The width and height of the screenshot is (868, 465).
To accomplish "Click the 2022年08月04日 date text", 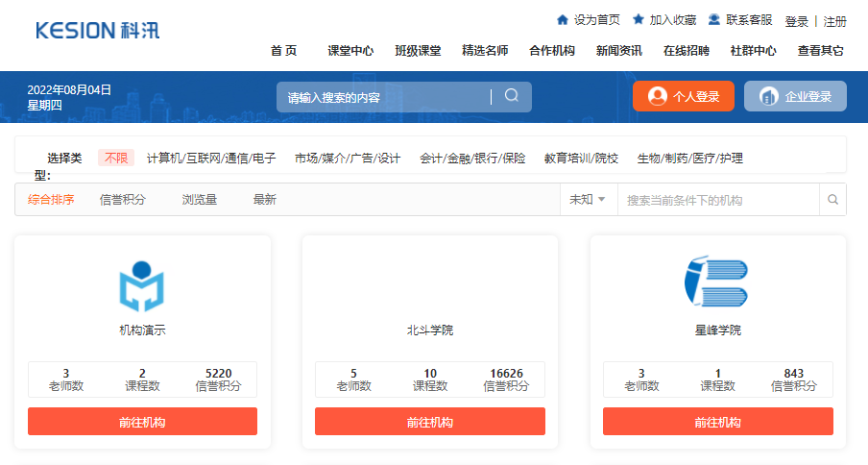I will tap(69, 89).
